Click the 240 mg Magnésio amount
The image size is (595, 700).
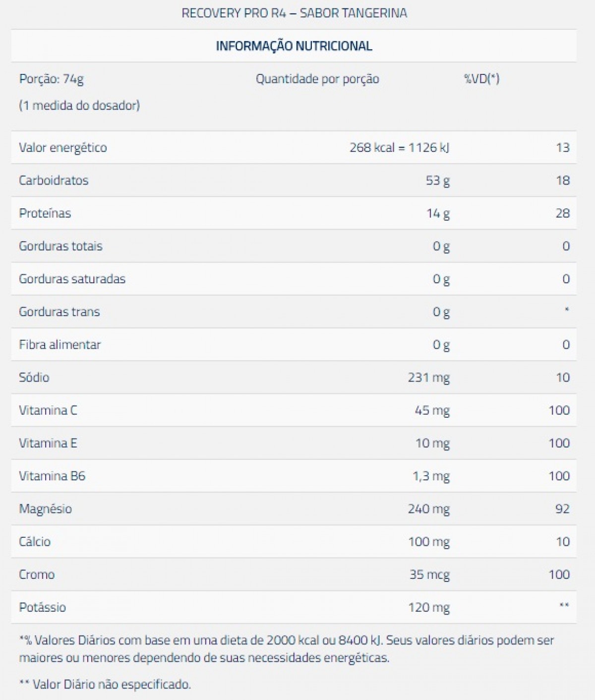(428, 509)
